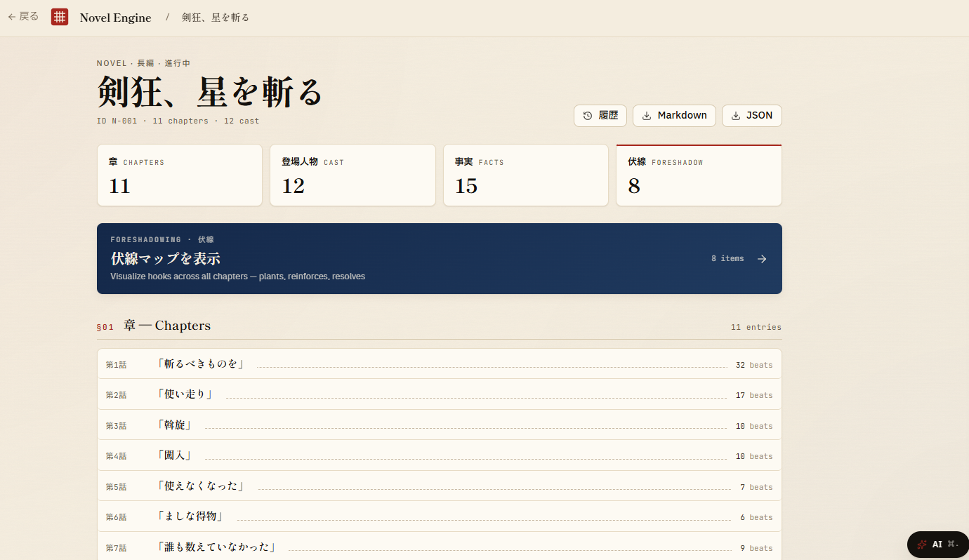
Task: Click sparkle icon on AI button
Action: click(922, 545)
